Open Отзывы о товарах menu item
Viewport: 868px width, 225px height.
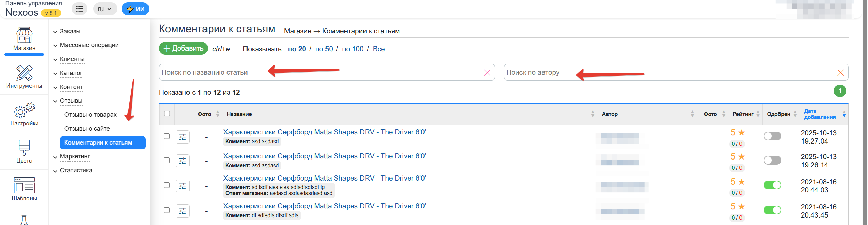(90, 115)
